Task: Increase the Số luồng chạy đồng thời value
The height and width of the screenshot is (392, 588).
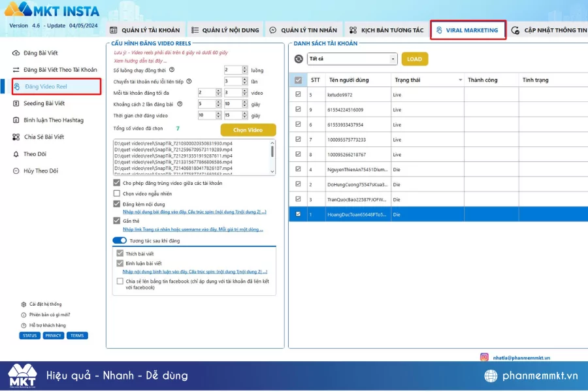Action: [x=245, y=68]
